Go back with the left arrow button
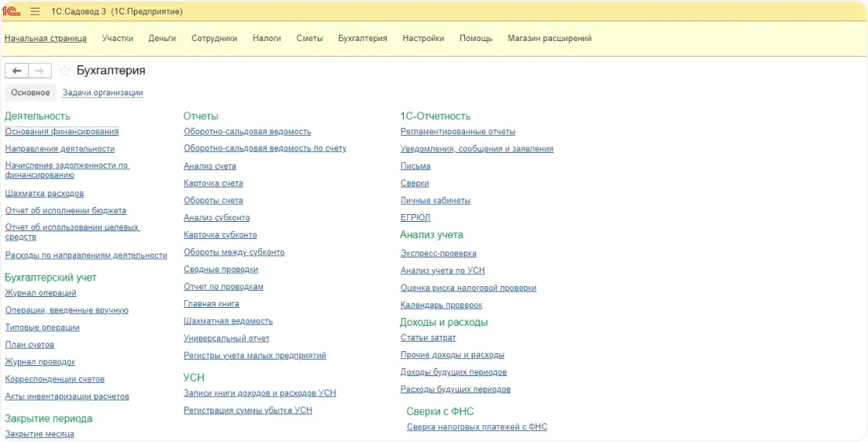 tap(16, 71)
